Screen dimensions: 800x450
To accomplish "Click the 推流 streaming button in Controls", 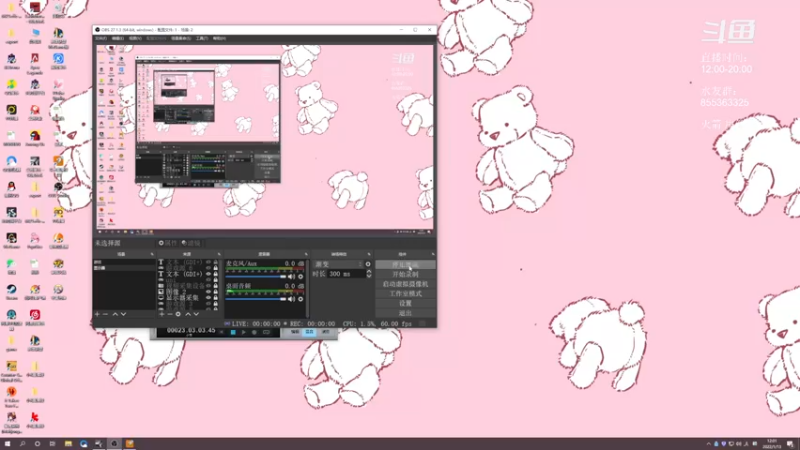I will (x=405, y=265).
